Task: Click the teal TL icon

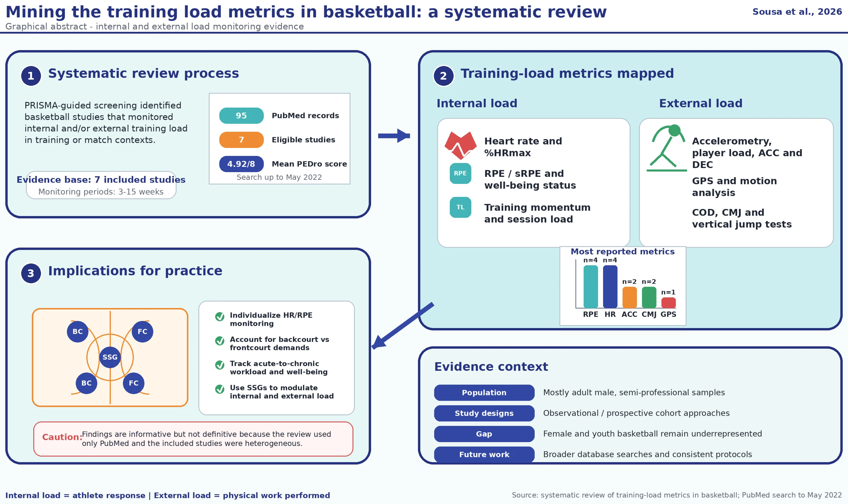Action: pos(460,207)
